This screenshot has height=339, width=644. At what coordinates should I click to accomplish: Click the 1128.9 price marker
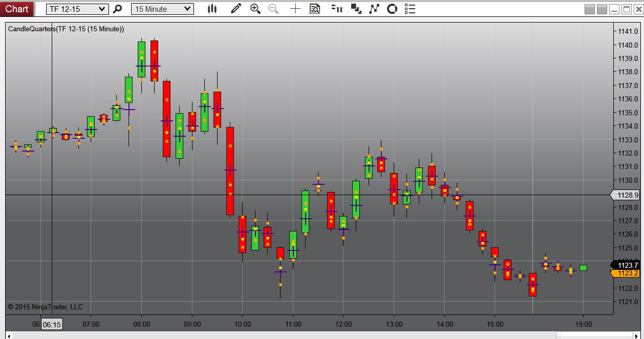[x=627, y=195]
